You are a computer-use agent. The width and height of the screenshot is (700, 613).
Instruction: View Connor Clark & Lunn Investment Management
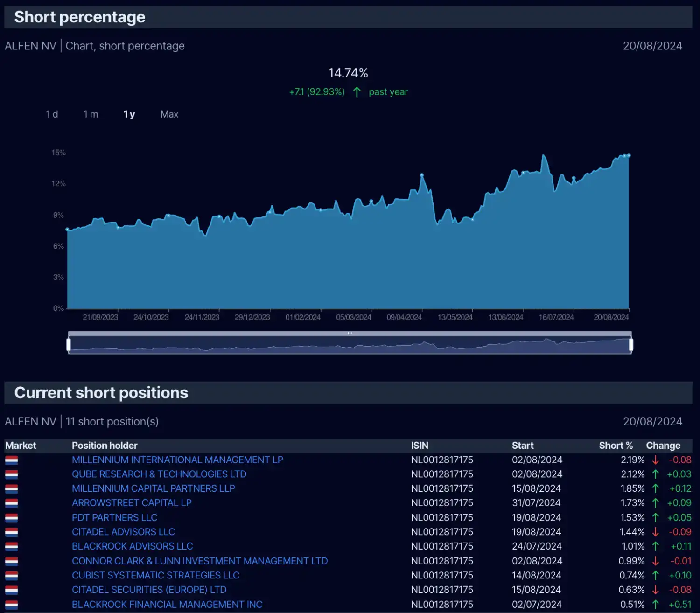(x=200, y=561)
